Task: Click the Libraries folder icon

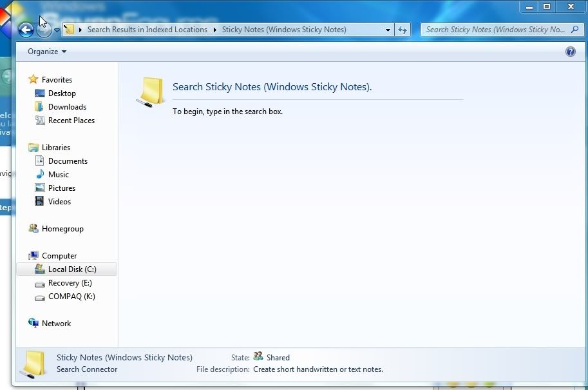Action: coord(33,148)
